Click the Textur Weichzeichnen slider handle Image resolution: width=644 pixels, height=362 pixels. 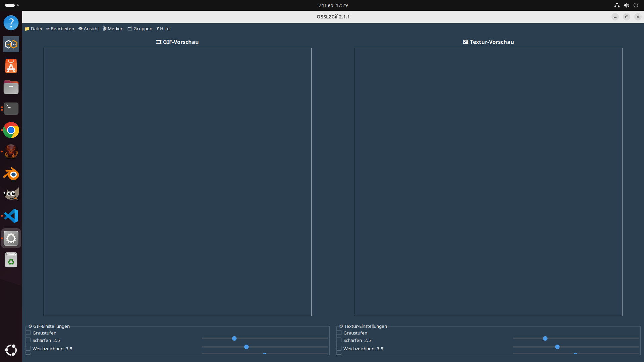point(557,347)
